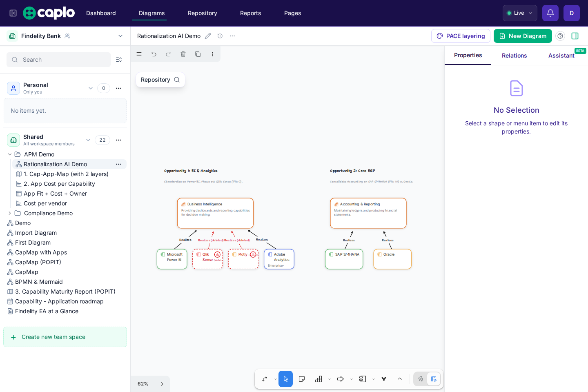The image size is (588, 392).
Task: Go to the Reports nav item
Action: (x=251, y=13)
